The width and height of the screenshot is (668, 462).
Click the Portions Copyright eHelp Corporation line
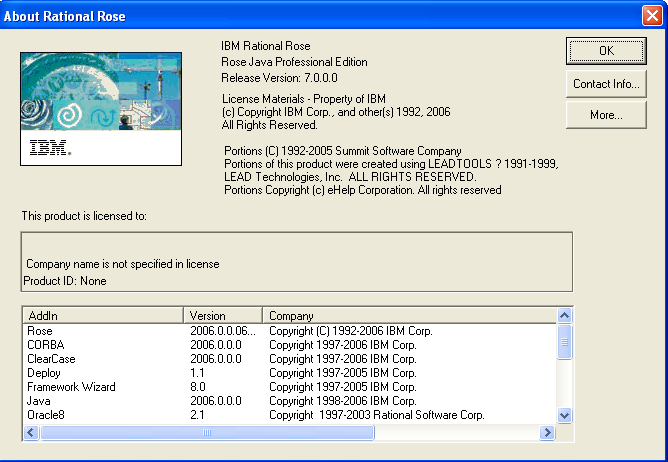point(363,190)
